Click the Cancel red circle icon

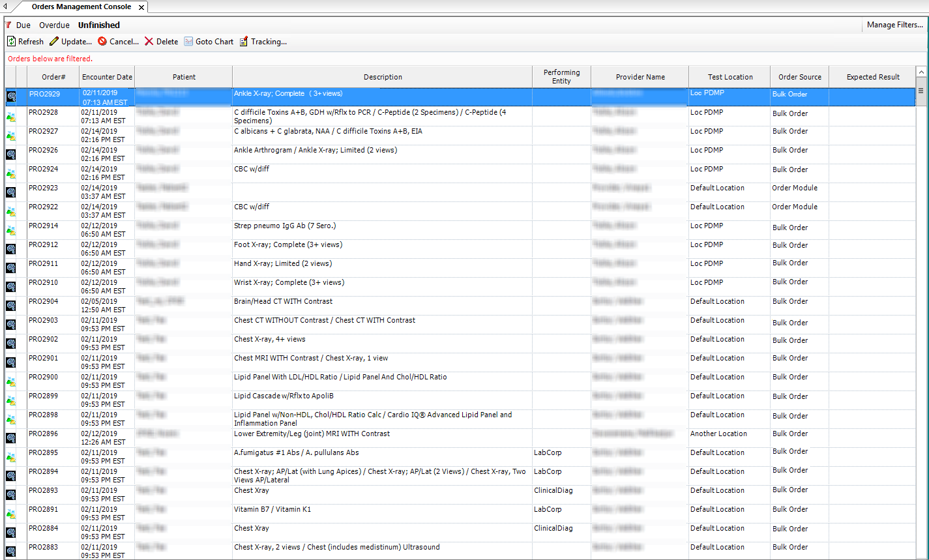coord(102,42)
